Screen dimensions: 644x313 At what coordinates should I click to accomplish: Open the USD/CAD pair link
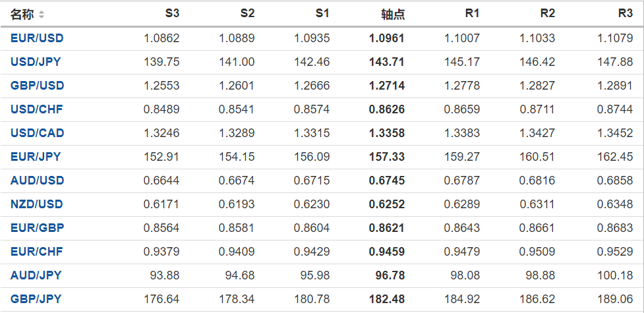pos(37,133)
